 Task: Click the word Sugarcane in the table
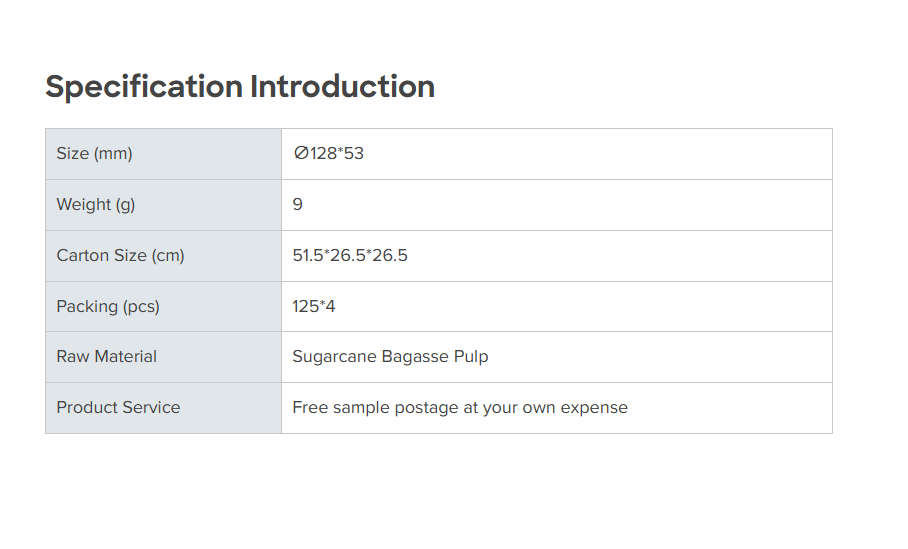[334, 357]
